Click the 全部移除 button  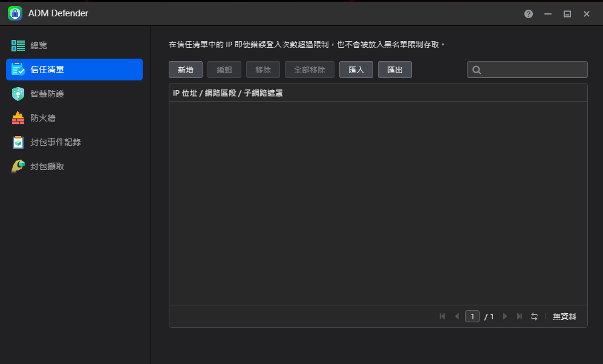(x=310, y=70)
